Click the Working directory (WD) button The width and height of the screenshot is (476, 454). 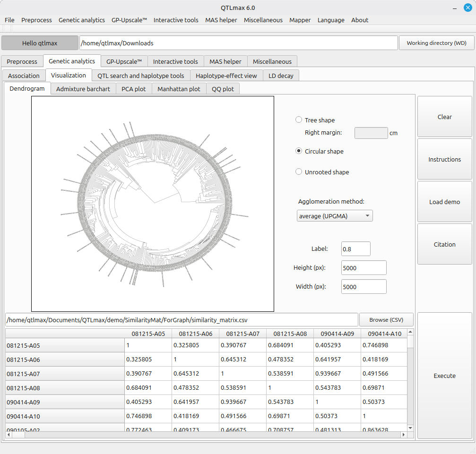click(x=436, y=43)
